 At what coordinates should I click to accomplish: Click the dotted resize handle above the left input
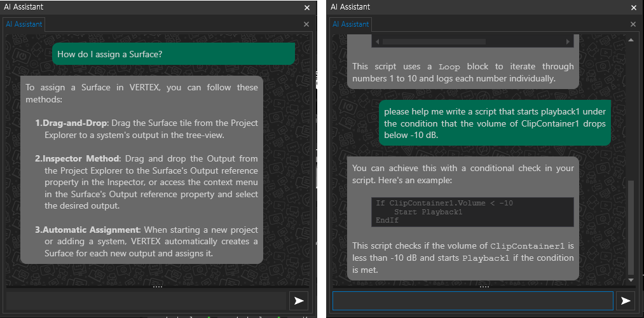158,287
